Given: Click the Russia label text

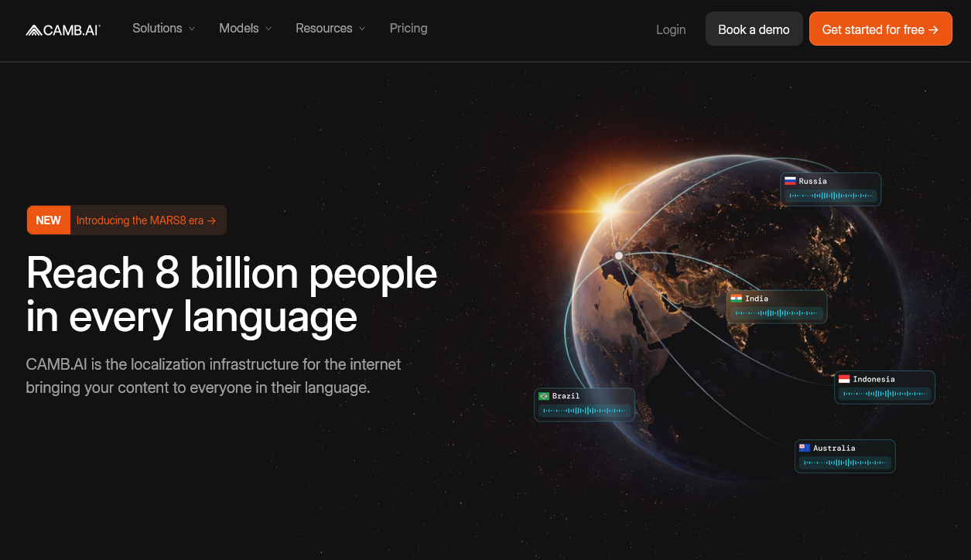Looking at the screenshot, I should (813, 181).
